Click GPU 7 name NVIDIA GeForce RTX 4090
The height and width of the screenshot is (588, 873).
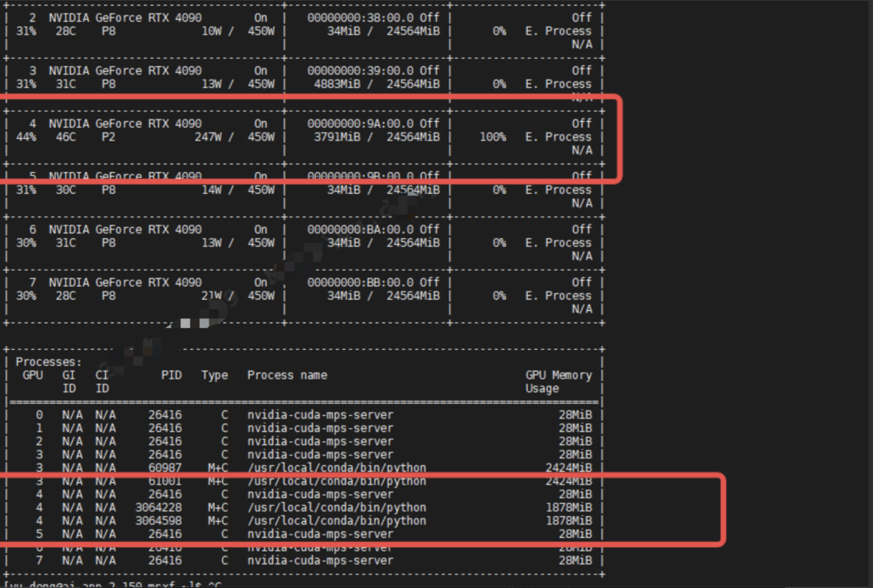[x=125, y=282]
